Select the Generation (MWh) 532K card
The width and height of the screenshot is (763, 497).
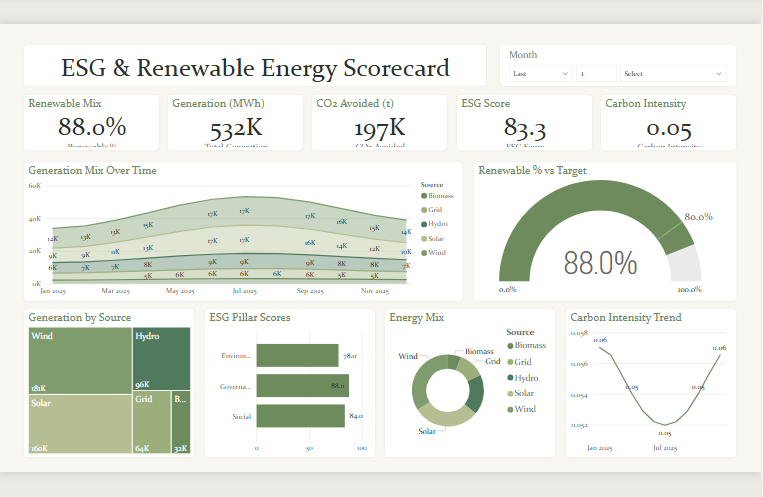coord(236,123)
